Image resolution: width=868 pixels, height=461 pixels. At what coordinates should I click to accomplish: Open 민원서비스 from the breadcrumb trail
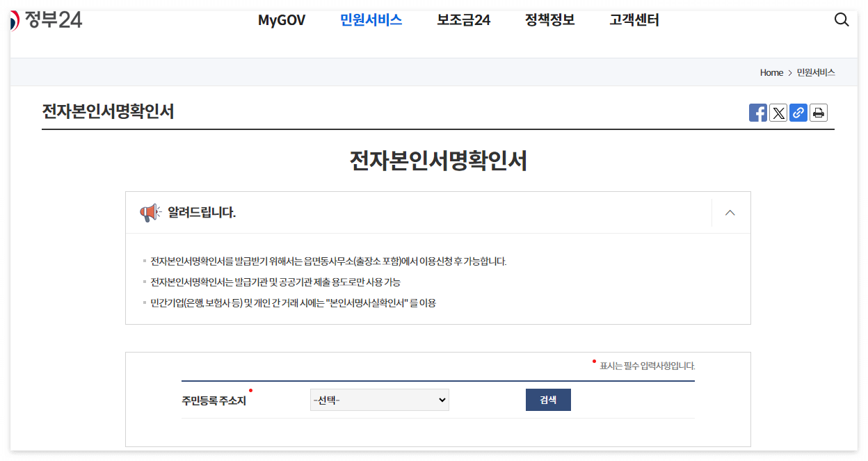[x=815, y=72]
